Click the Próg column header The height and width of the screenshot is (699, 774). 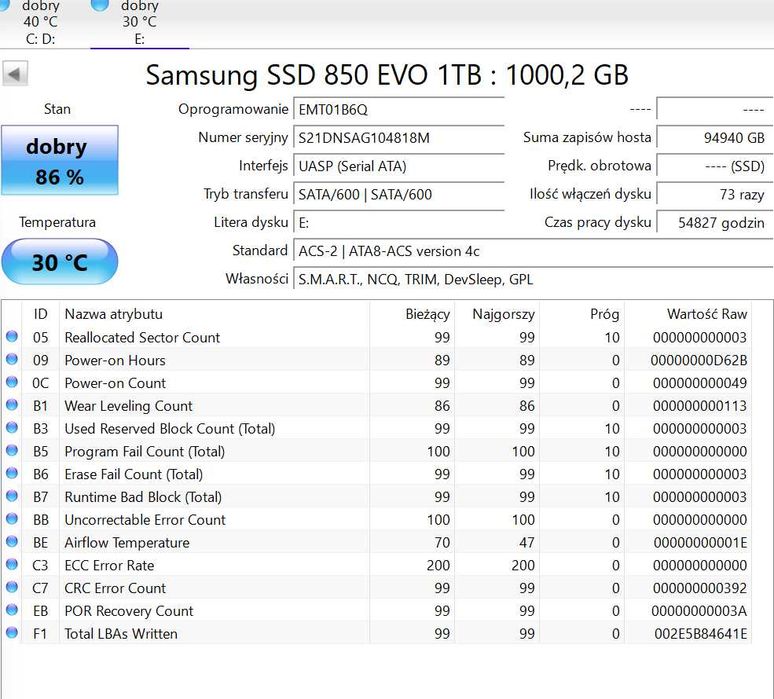click(582, 314)
